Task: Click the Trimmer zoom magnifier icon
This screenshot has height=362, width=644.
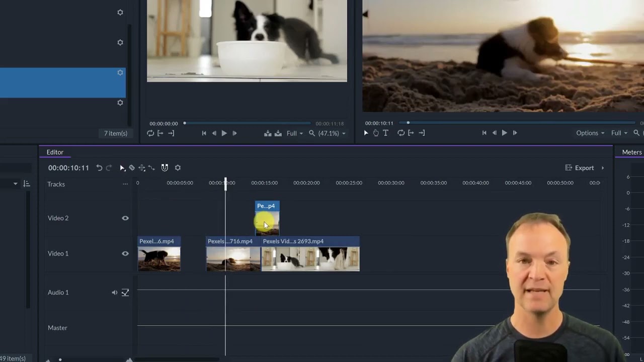Action: point(312,133)
